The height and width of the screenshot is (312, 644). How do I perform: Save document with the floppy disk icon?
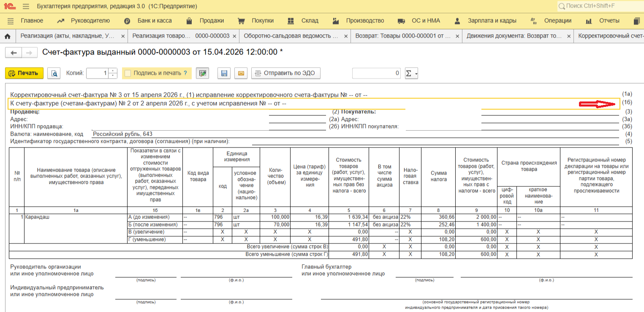pos(224,73)
